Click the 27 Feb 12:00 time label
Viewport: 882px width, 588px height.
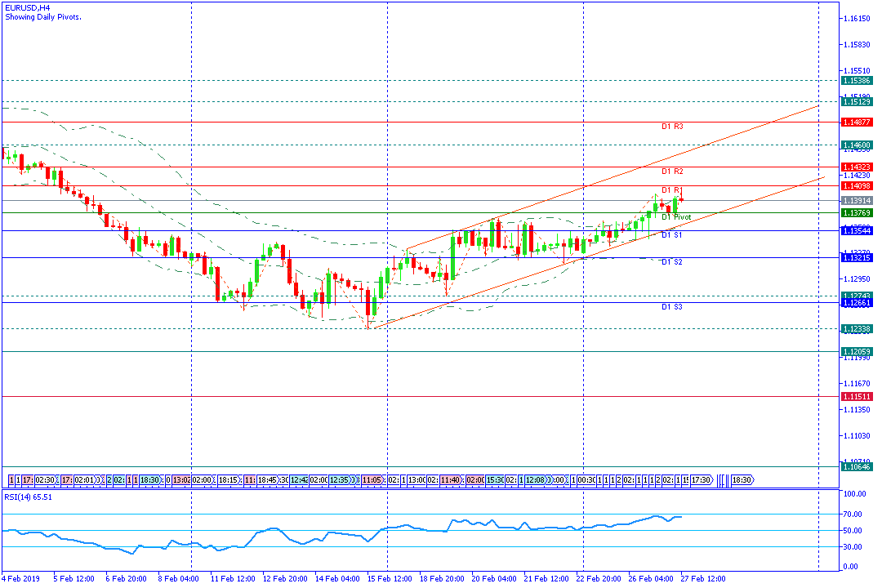click(x=703, y=579)
